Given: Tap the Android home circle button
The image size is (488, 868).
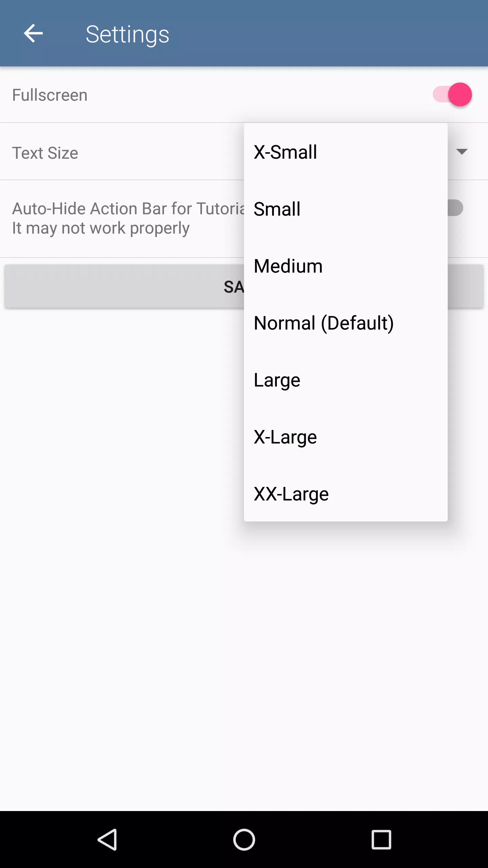Looking at the screenshot, I should pyautogui.click(x=244, y=840).
